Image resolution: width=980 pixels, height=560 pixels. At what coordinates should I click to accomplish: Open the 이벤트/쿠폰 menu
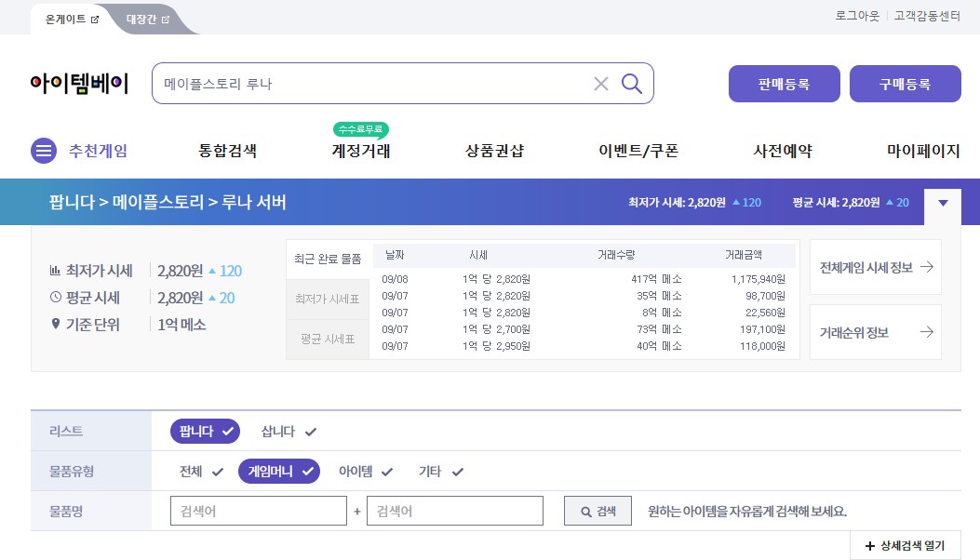point(638,151)
